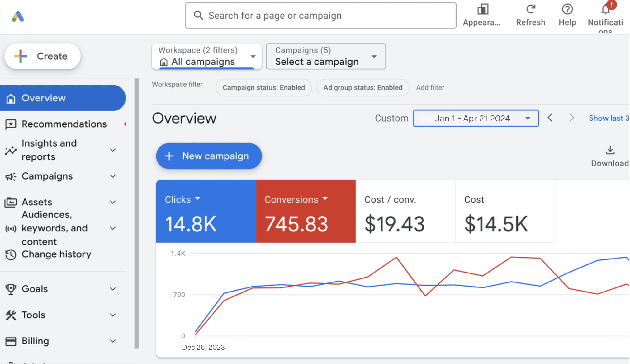
Task: Check Notifications via the bell icon
Action: [605, 9]
